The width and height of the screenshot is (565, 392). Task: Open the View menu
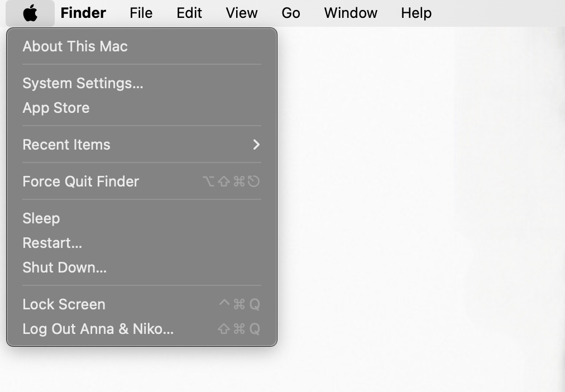pyautogui.click(x=241, y=13)
